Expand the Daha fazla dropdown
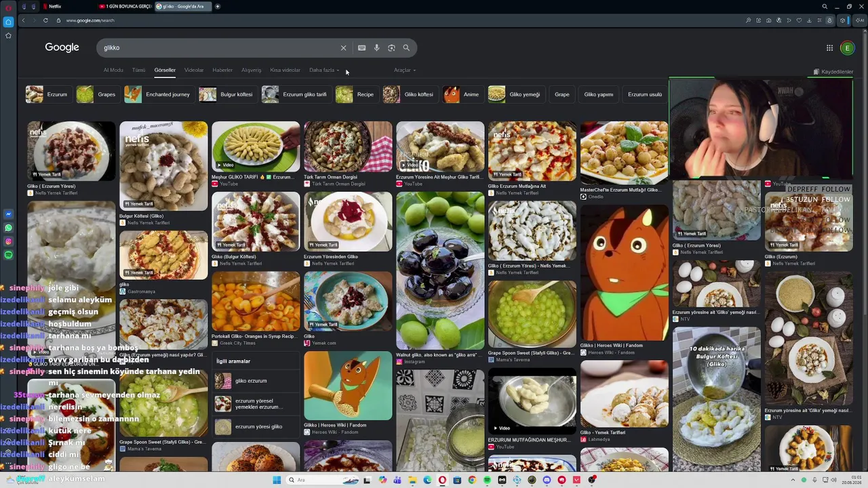868x488 pixels. (x=324, y=70)
